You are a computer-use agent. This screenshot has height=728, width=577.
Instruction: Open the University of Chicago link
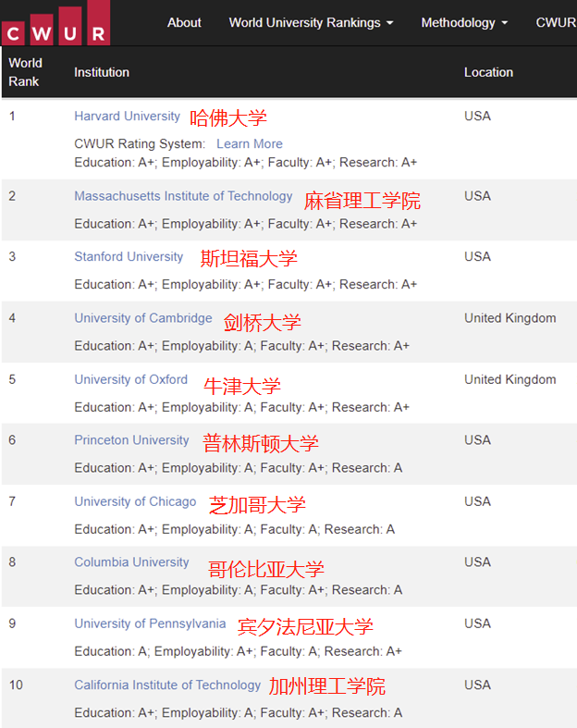pos(135,502)
